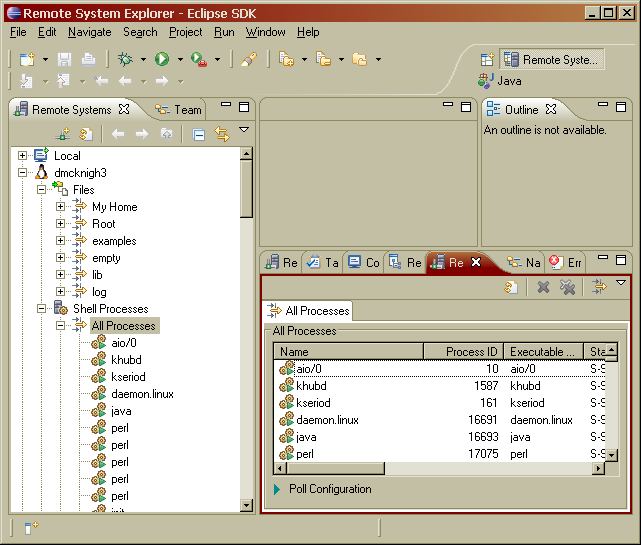This screenshot has height=545, width=641.
Task: Collapse the dmcknigh3 connection node
Action: point(22,173)
